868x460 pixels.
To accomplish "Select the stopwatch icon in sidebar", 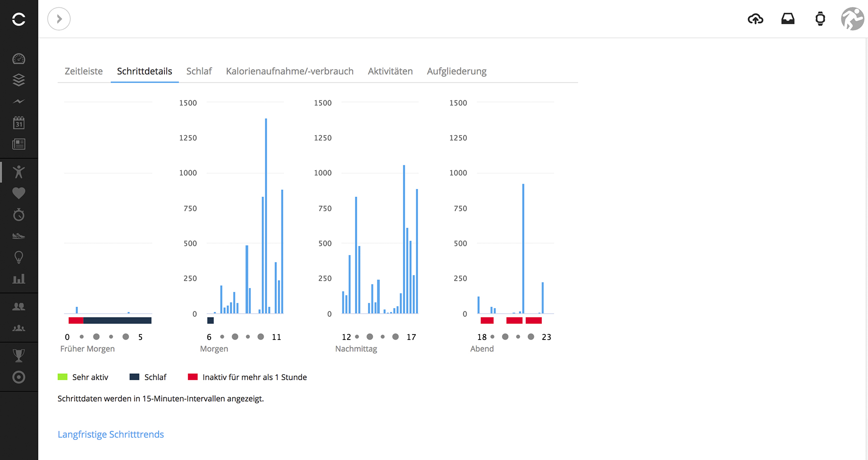I will click(x=19, y=214).
